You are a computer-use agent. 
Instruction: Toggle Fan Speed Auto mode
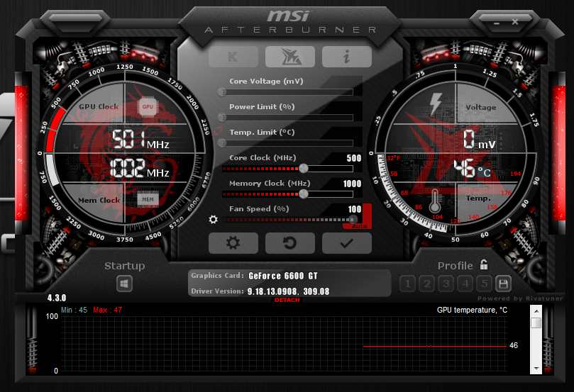click(x=354, y=225)
